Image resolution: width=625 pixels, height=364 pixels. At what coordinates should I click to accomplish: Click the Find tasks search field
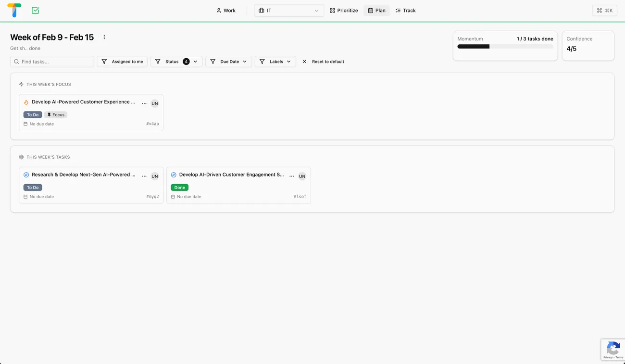[x=52, y=62]
